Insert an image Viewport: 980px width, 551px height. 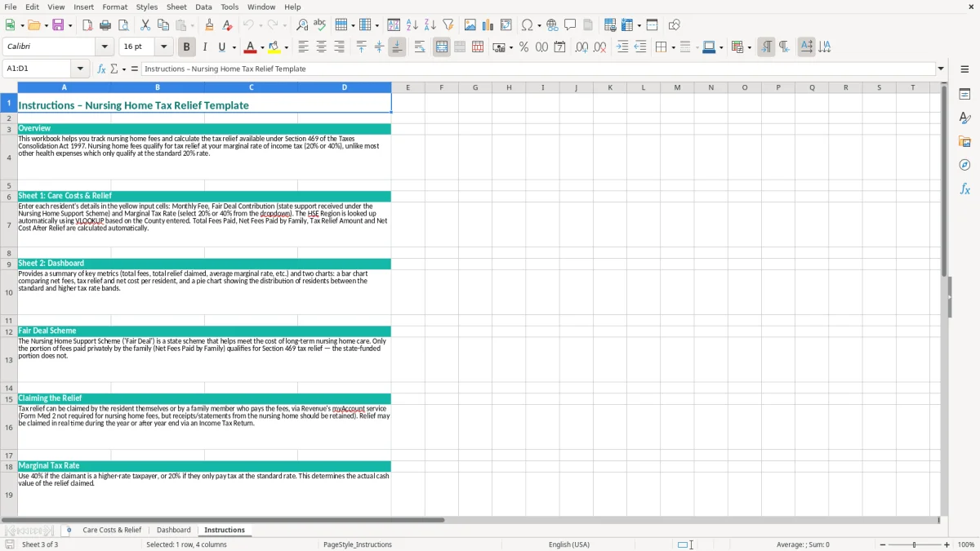tap(470, 25)
